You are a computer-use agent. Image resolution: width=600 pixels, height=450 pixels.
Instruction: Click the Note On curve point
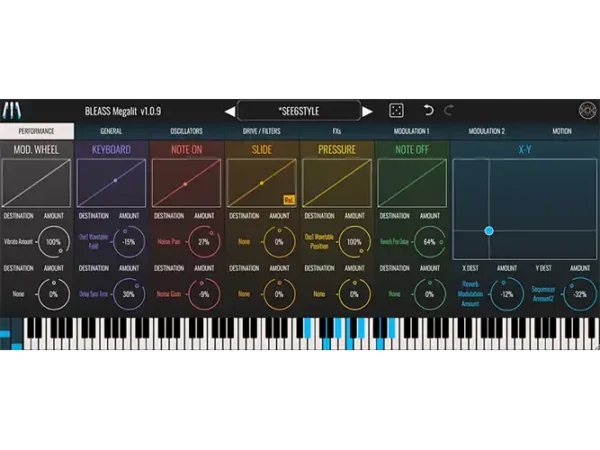tap(185, 184)
